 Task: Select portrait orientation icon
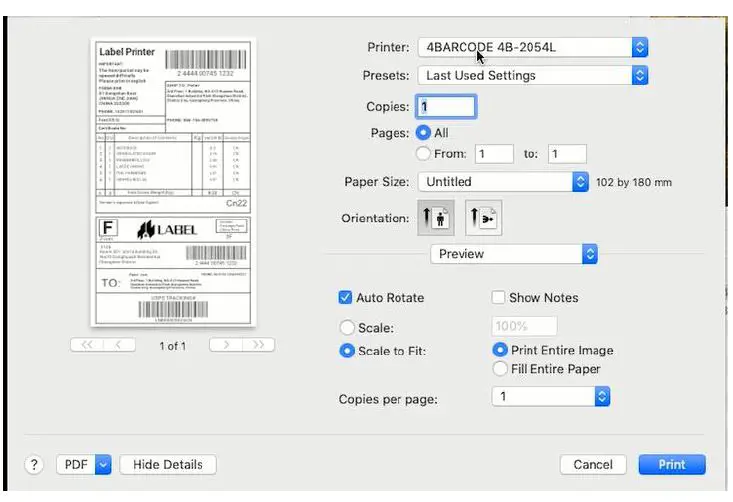(436, 218)
